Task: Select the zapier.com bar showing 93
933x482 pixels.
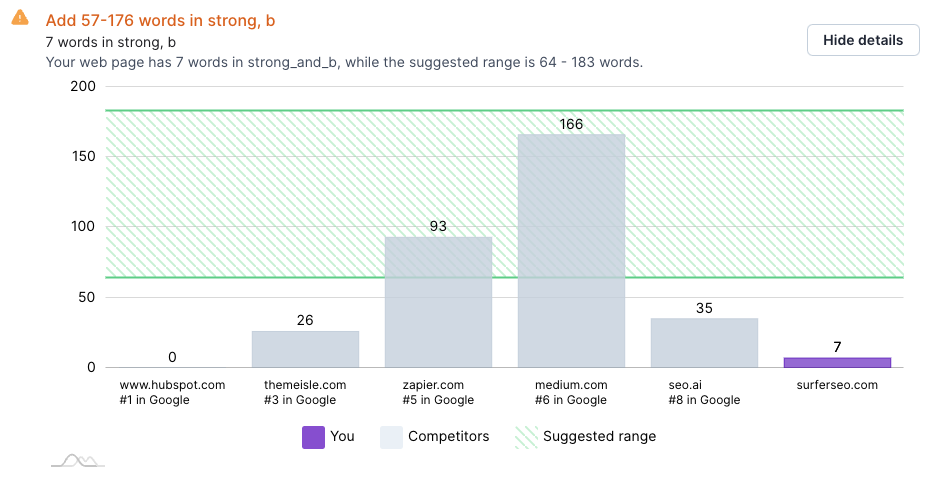Action: click(x=438, y=301)
